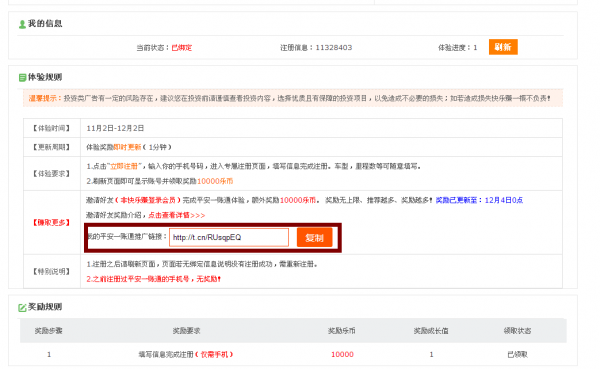Screen dimensions: 600x369
Task: Click the 体验规则 section heading
Action: pos(45,77)
